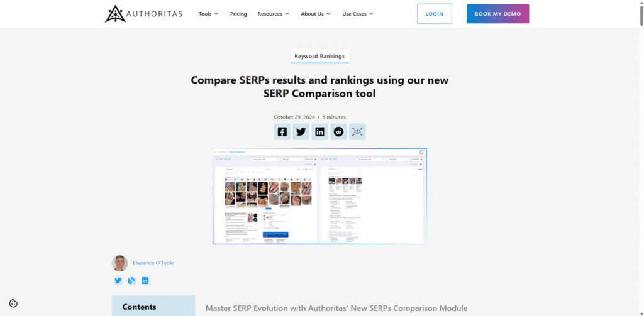Open Laurence O'Toole author link
Screen dimensions: 644x316
click(153, 263)
